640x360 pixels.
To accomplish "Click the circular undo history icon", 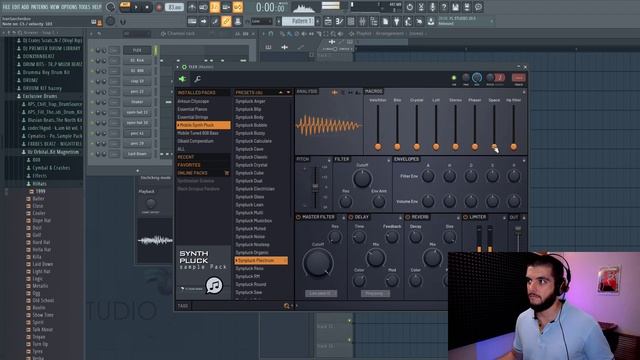I will pyautogui.click(x=409, y=7).
